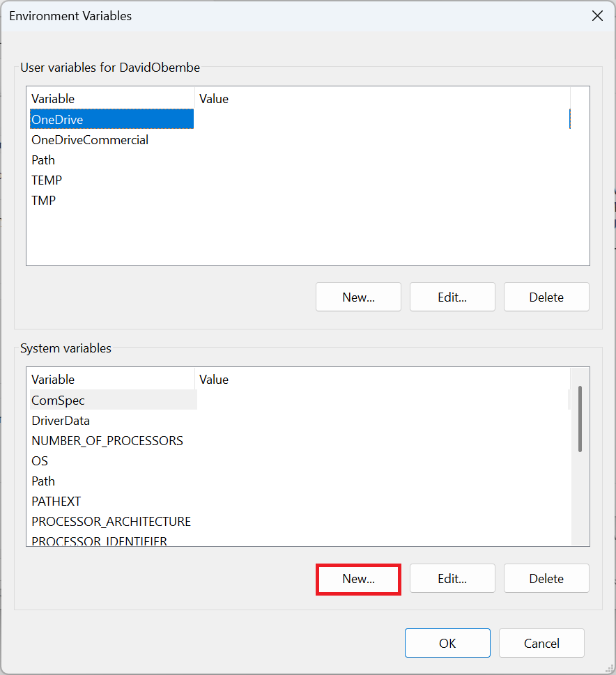Select the DriverData system variable

[61, 421]
